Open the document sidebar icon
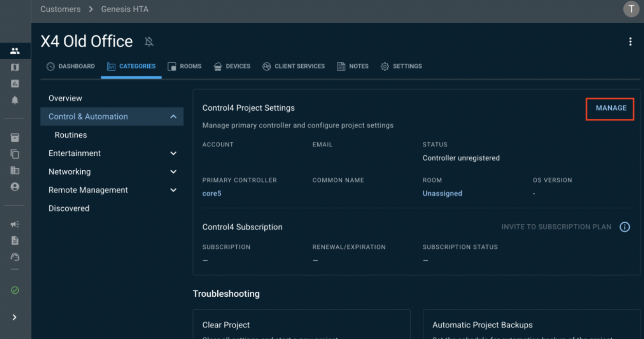Viewport: 644px width, 339px height. 15,241
